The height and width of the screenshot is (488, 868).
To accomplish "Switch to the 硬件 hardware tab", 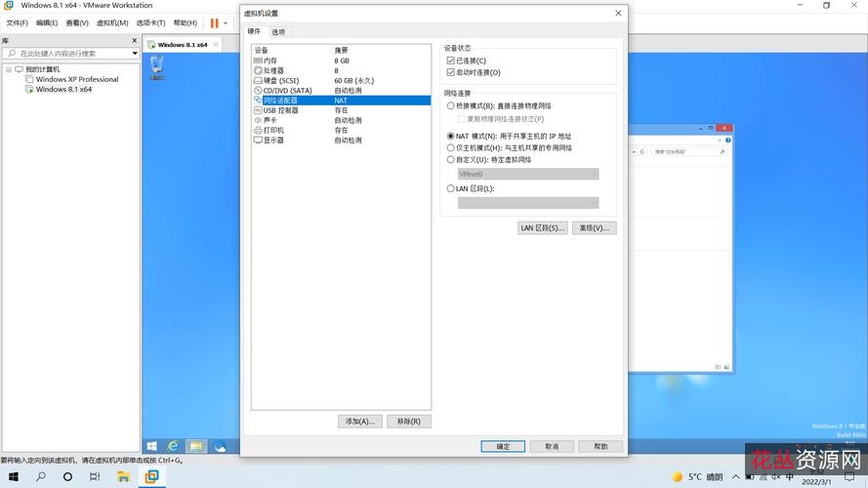I will [x=254, y=31].
